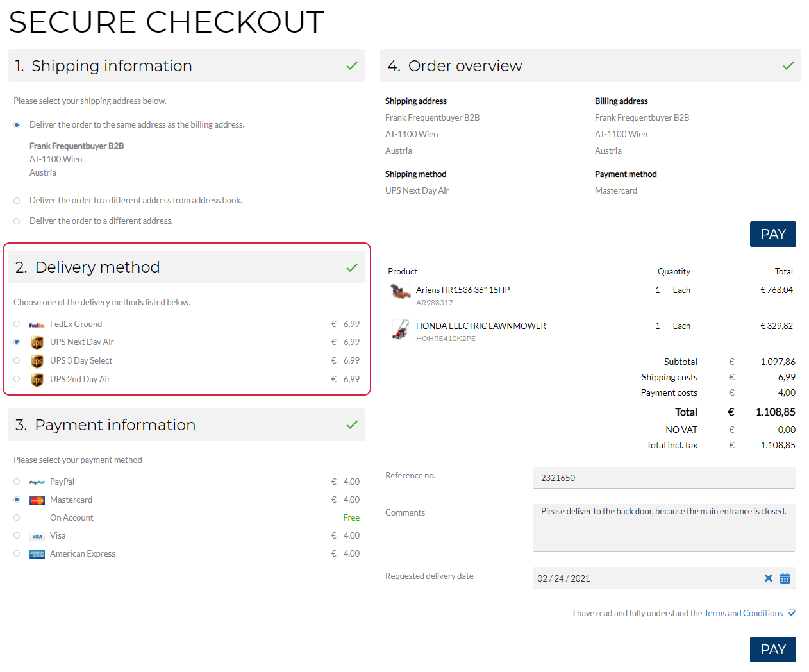Open the Honda lawnmower product thumbnail
The width and height of the screenshot is (809, 672).
[401, 330]
